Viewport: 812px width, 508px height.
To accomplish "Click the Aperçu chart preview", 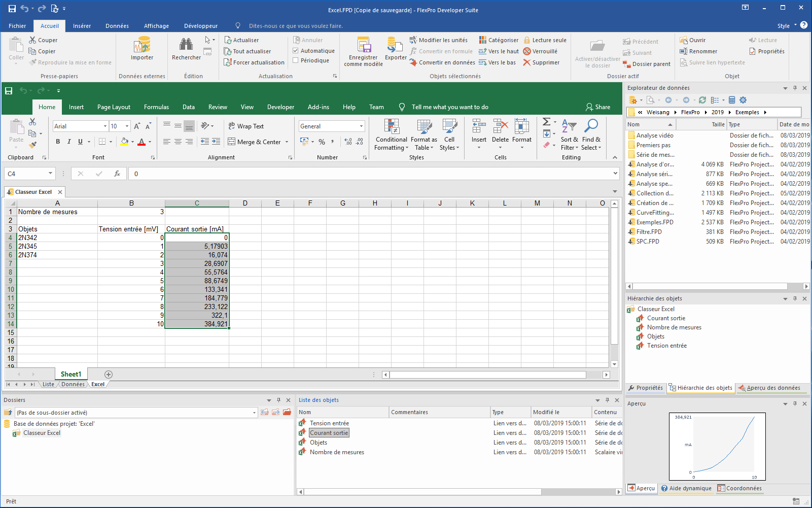I will [717, 447].
